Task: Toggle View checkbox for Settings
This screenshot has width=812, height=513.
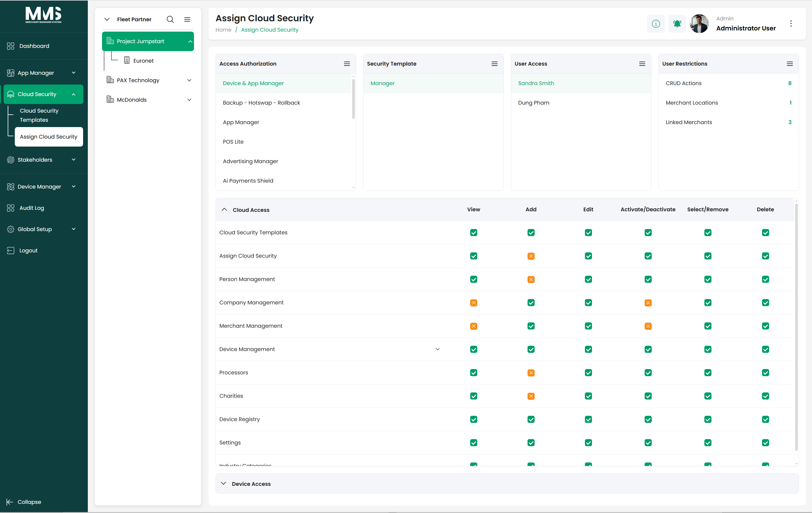Action: [474, 443]
